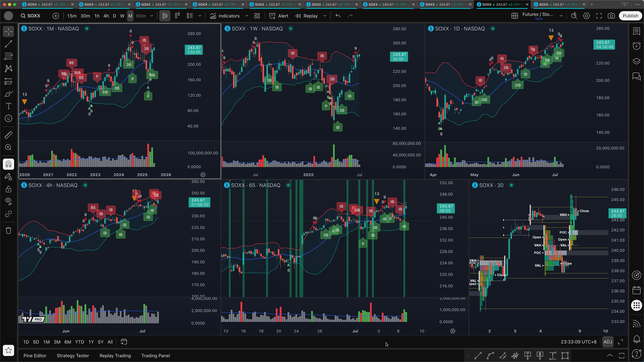Toggle lock all drawing tools
644x362 pixels.
(9, 189)
